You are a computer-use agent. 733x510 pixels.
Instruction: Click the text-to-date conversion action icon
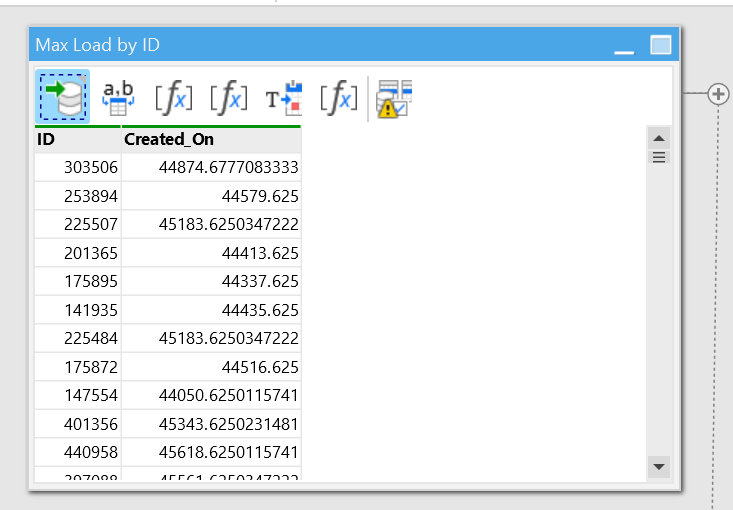pyautogui.click(x=283, y=98)
